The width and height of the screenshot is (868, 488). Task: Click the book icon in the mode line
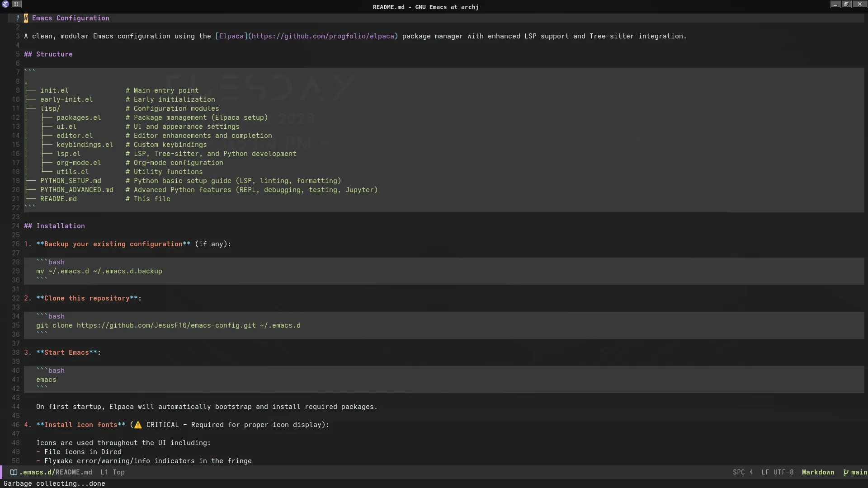click(14, 472)
